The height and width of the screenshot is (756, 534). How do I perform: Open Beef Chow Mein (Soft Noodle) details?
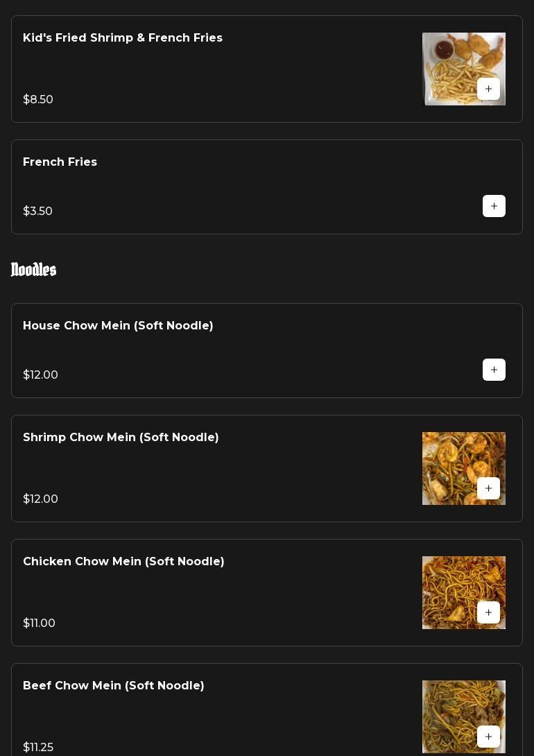point(114,686)
